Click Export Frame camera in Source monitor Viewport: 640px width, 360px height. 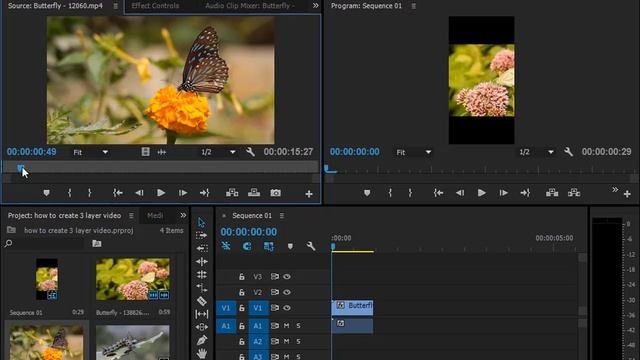click(x=276, y=193)
